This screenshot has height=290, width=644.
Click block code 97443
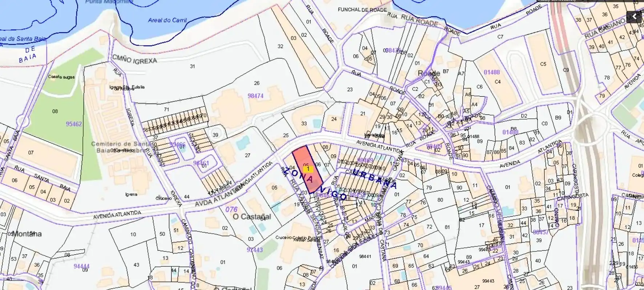(254, 250)
